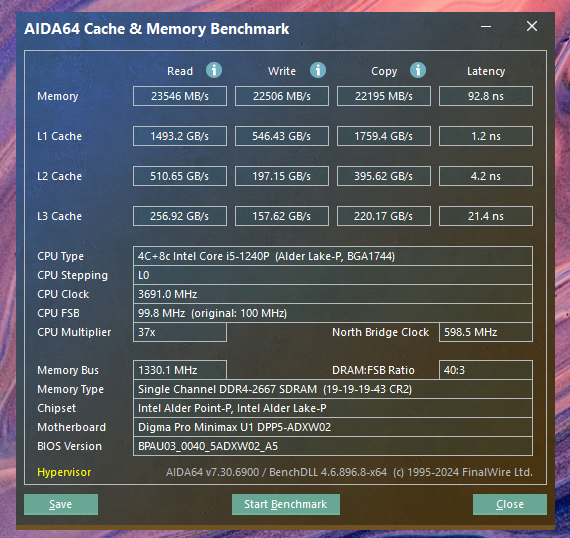The image size is (570, 538).
Task: Click the BIOS Version field BPAU03_0040_5ADXW02_A5
Action: (333, 446)
